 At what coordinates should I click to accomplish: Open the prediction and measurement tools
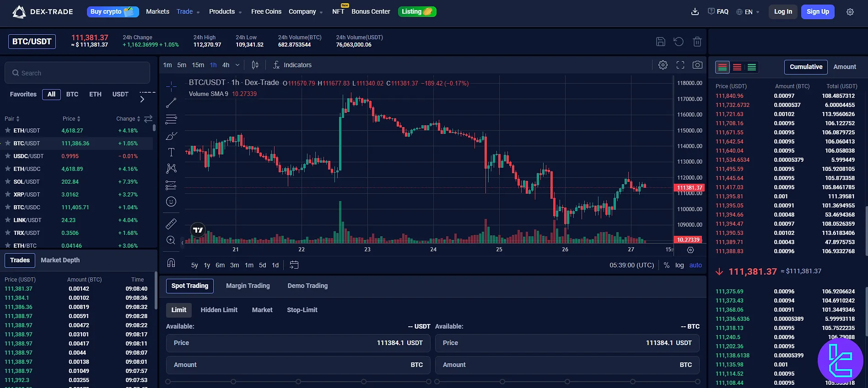pyautogui.click(x=171, y=185)
